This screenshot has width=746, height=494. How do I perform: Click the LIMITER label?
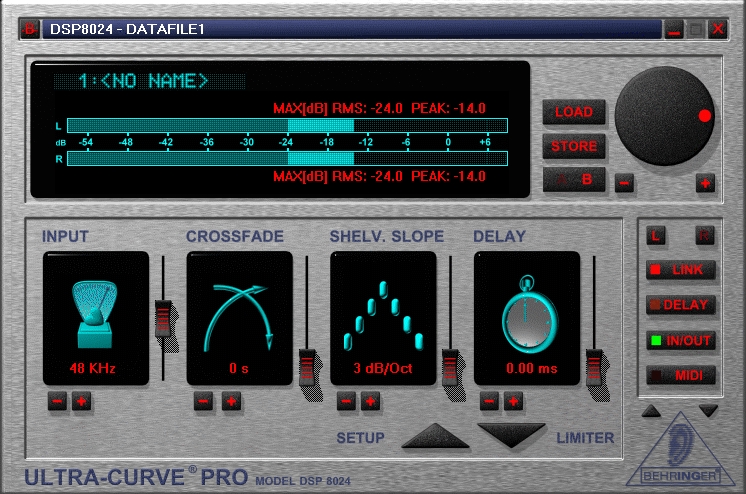point(585,438)
